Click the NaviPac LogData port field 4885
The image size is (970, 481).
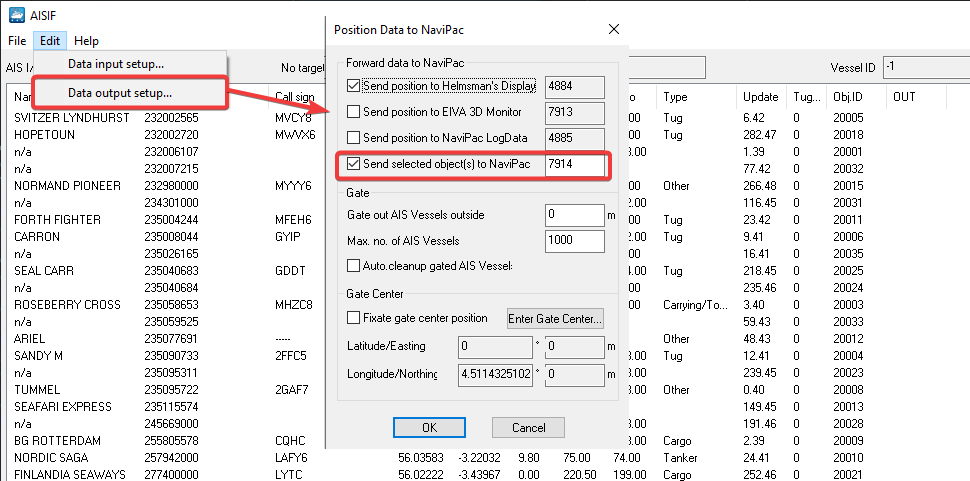[575, 138]
